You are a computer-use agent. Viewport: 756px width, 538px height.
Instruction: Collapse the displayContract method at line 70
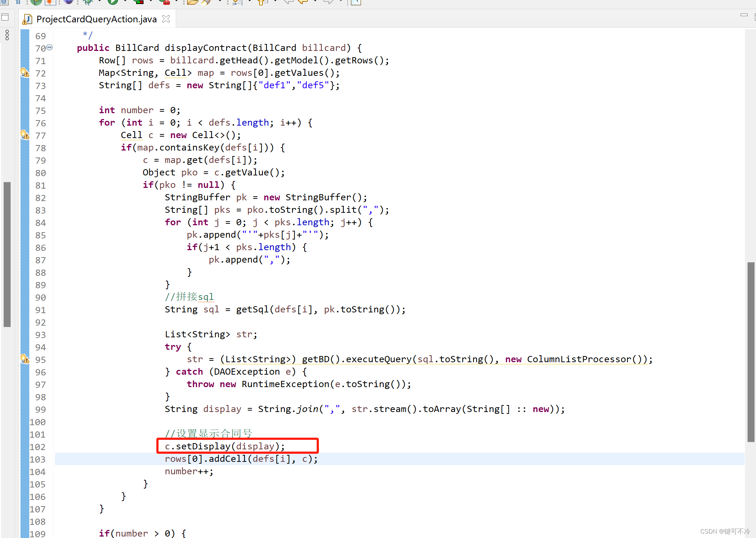click(50, 47)
